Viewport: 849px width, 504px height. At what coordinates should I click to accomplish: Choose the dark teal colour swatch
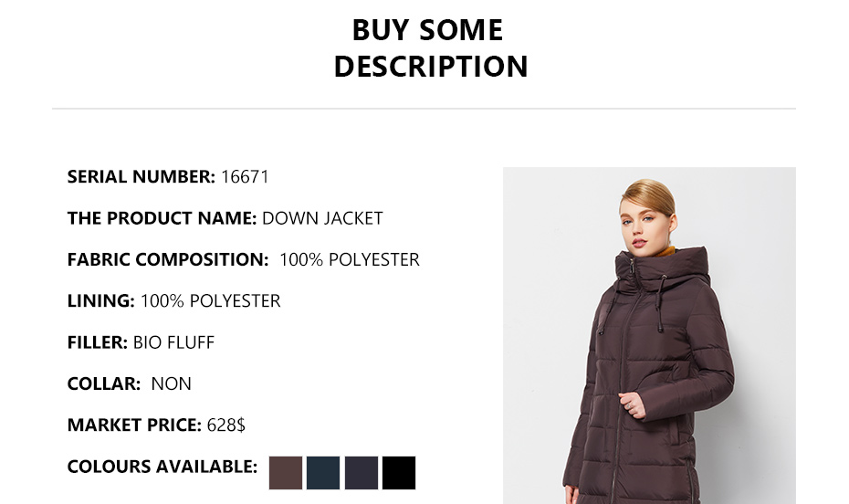coord(323,473)
